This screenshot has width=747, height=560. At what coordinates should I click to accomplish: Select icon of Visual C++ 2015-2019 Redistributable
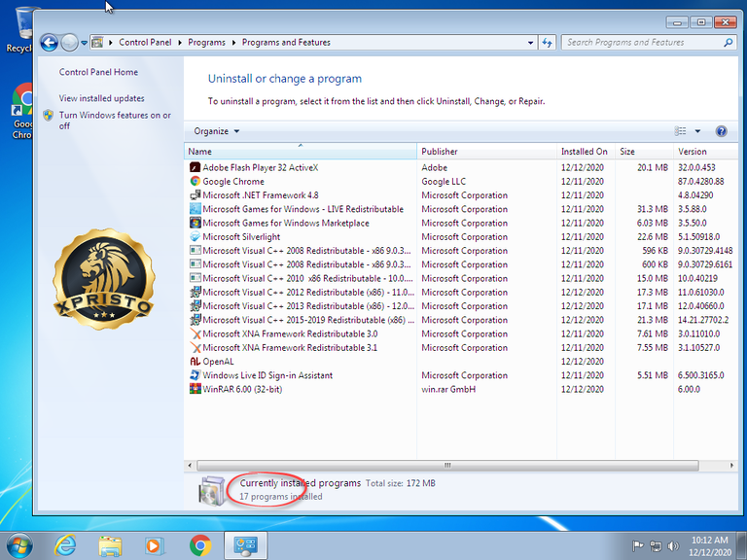click(x=195, y=320)
